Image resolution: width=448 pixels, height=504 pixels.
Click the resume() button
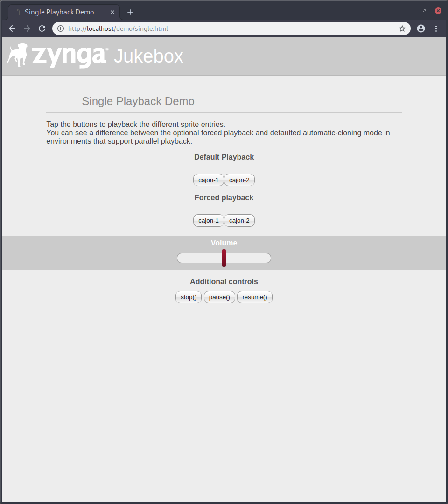tap(254, 297)
